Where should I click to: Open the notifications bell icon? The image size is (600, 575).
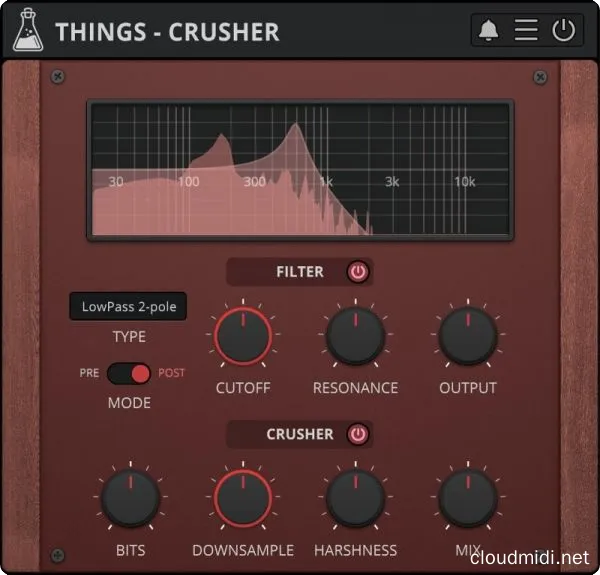pyautogui.click(x=488, y=30)
